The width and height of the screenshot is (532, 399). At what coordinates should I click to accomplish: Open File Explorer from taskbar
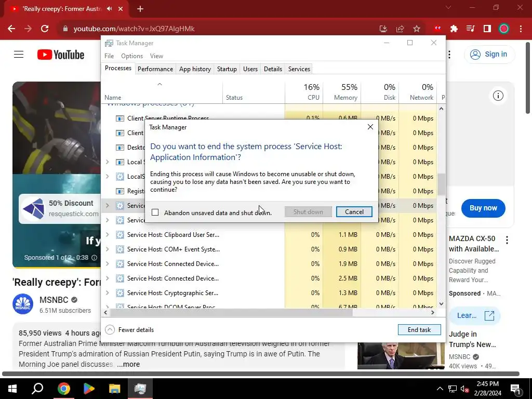pyautogui.click(x=115, y=389)
